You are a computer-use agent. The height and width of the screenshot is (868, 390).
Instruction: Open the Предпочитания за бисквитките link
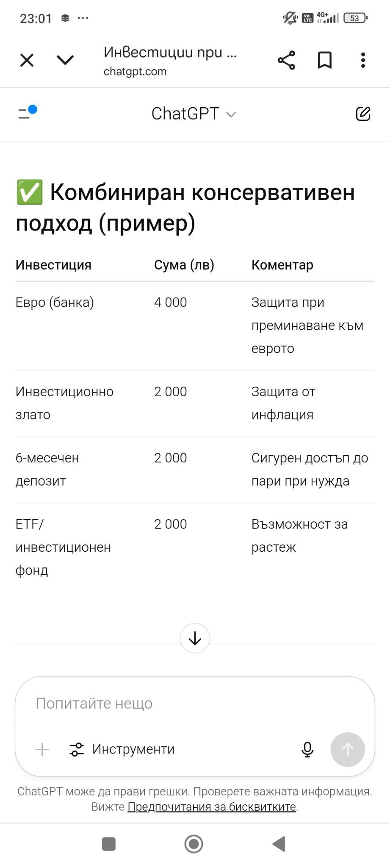212,807
